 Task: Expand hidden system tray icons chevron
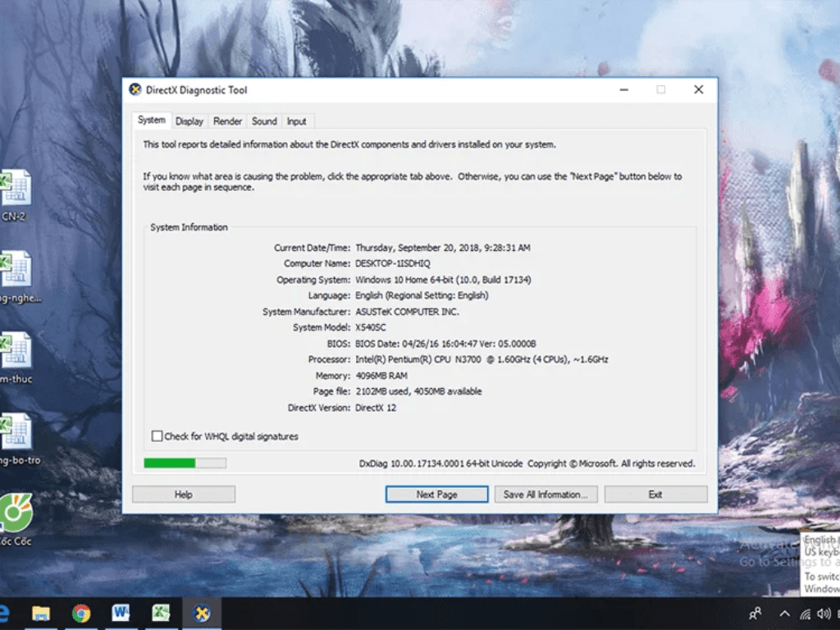click(x=784, y=614)
